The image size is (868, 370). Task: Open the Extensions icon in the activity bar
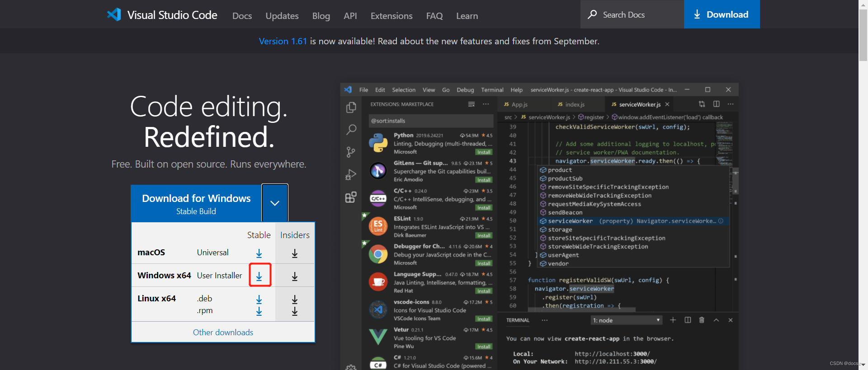351,197
